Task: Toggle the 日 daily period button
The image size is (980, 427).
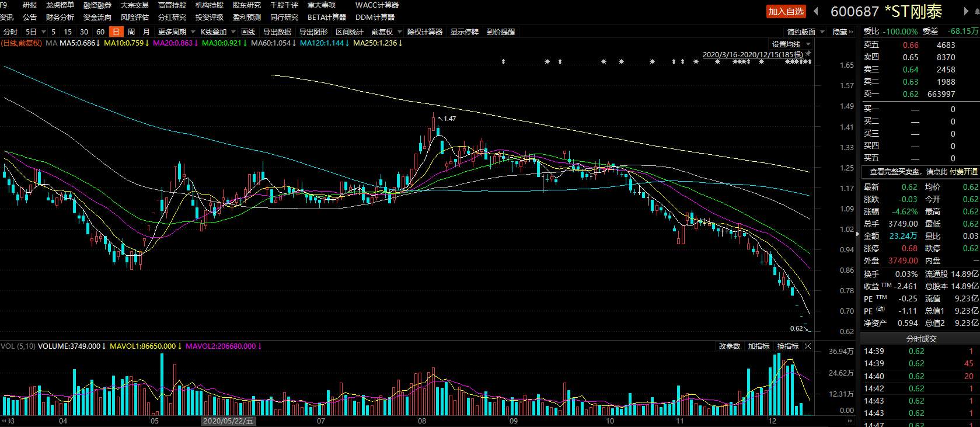Action: (x=116, y=32)
